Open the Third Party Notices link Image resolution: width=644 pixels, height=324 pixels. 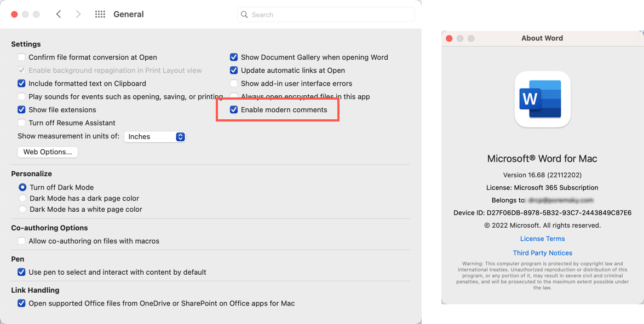click(542, 253)
